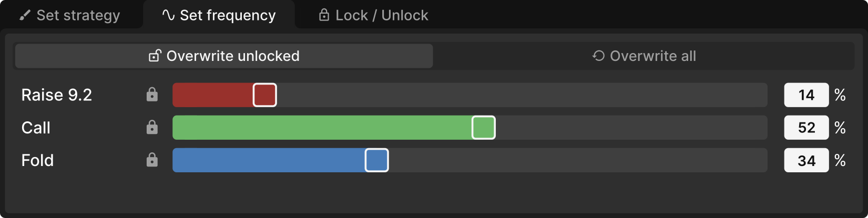
Task: Focus the Fold percentage field showing 34
Action: click(806, 160)
